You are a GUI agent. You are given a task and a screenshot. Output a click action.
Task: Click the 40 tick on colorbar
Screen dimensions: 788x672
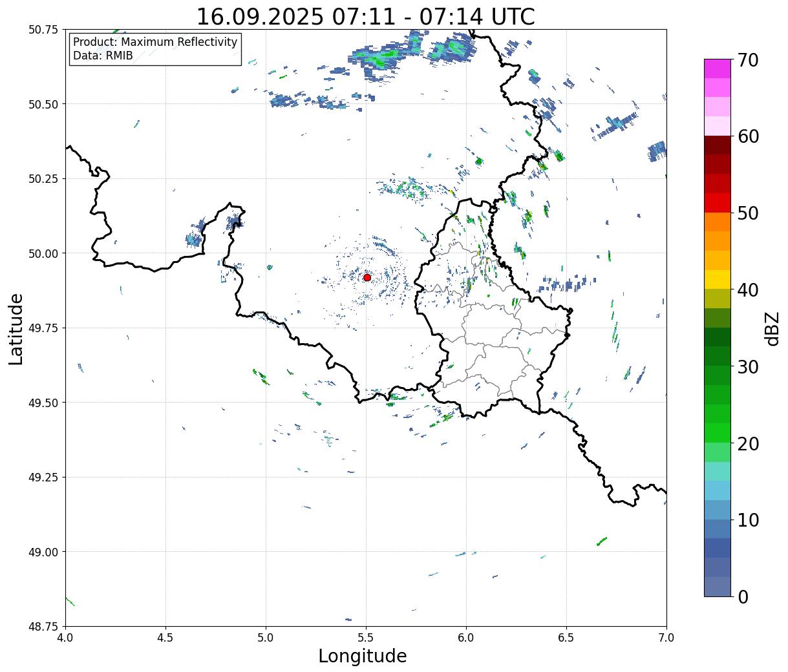[x=747, y=290]
